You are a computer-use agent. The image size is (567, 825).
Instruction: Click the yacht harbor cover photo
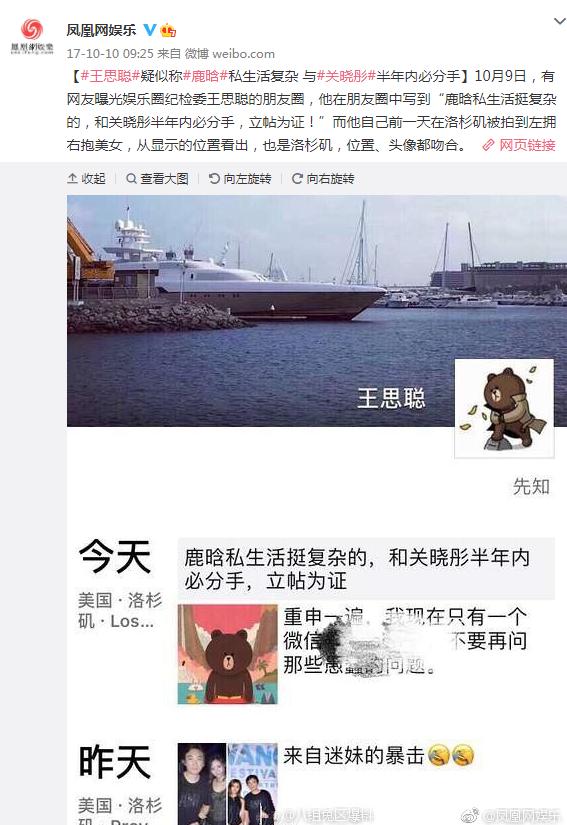click(x=317, y=310)
